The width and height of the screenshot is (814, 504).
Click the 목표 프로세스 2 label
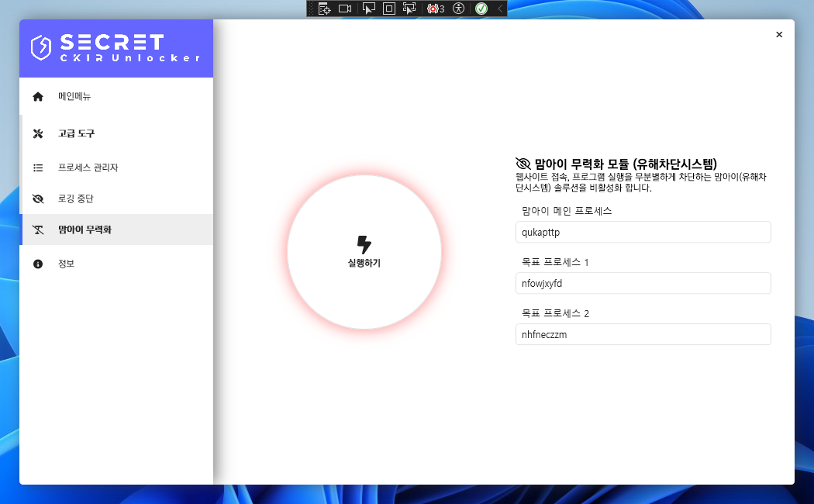click(555, 313)
